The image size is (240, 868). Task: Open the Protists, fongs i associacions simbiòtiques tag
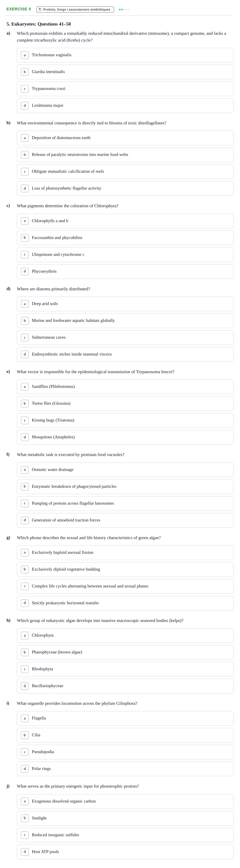point(75,9)
